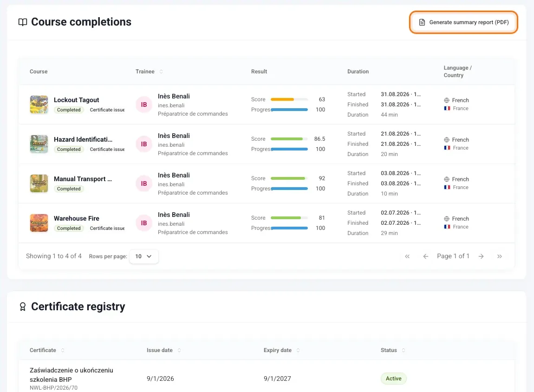
Task: Go to the first page
Action: (407, 256)
